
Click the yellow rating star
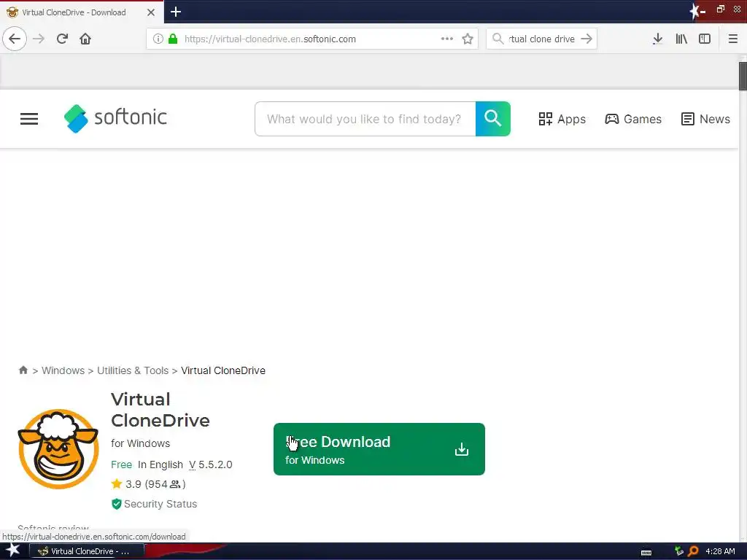(x=117, y=484)
